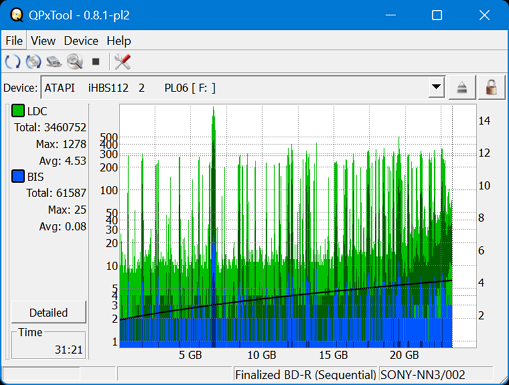Click the QPxTool app icon in title bar
Screen dimensions: 509x385
[x=16, y=15]
